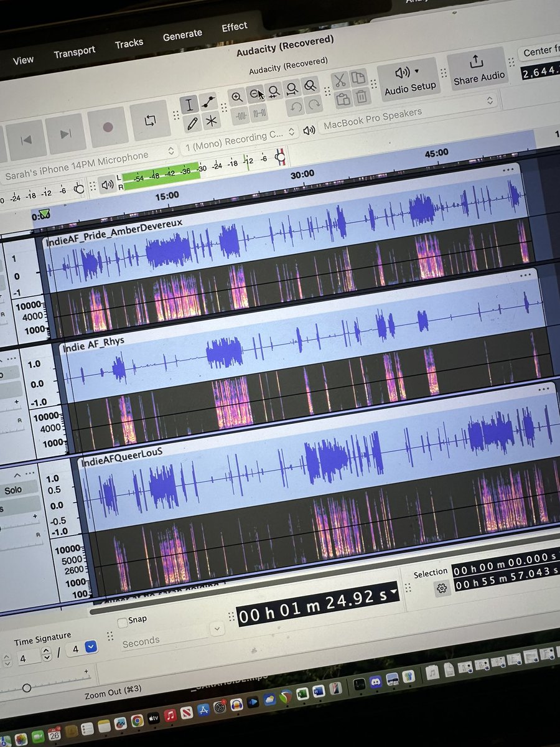Screen dimensions: 560x747
Task: Open MacBook Pro Speakers playback device dropdown
Action: coord(407,114)
